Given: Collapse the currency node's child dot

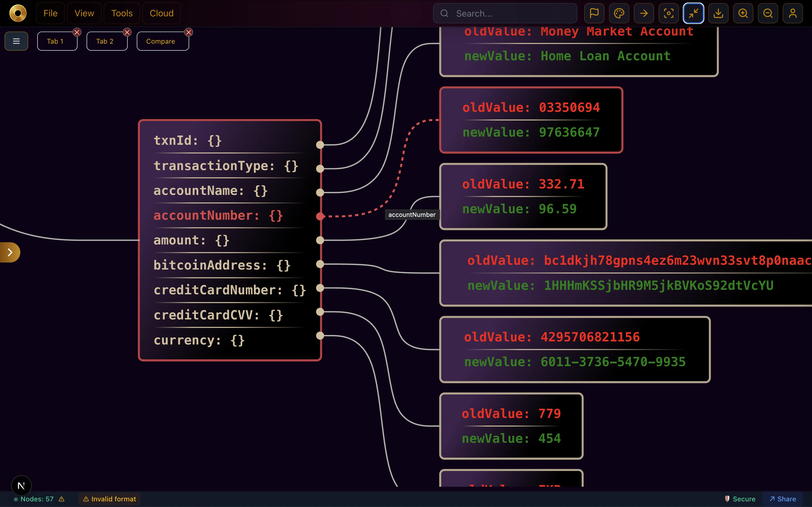Looking at the screenshot, I should 321,335.
